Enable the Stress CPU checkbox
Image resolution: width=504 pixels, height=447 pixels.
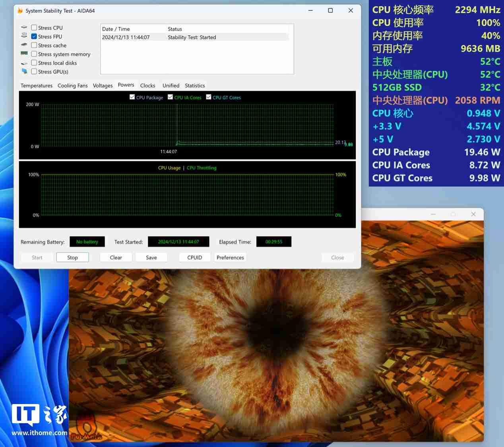[x=34, y=28]
